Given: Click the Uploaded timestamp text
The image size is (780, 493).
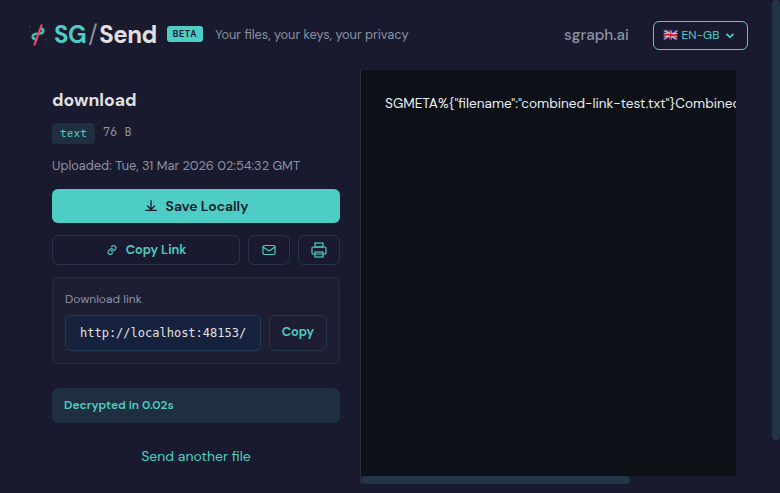Looking at the screenshot, I should click(x=176, y=166).
